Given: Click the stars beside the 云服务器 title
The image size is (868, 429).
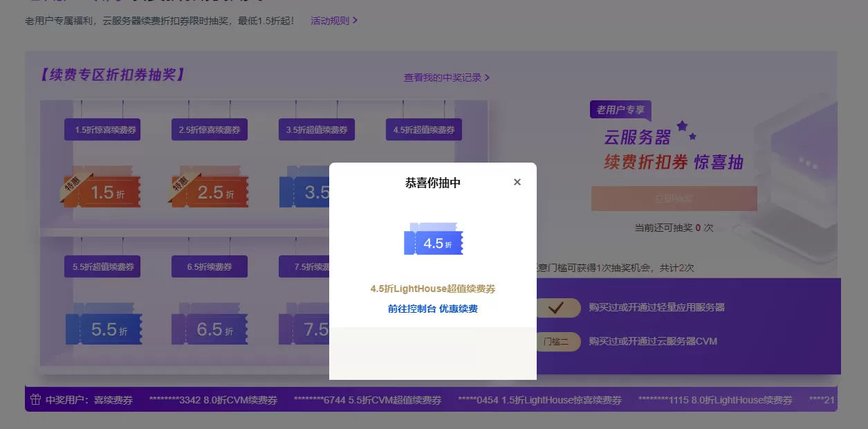Looking at the screenshot, I should [686, 129].
